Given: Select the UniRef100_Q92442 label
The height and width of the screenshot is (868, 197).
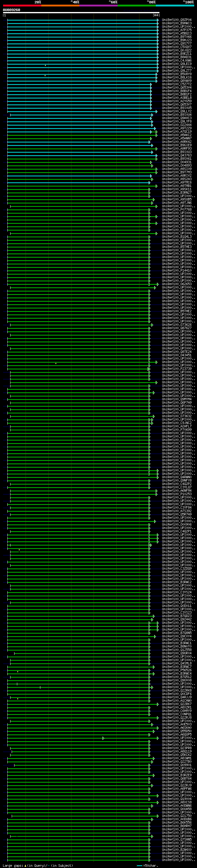Looking at the screenshot, I should pyautogui.click(x=177, y=619).
